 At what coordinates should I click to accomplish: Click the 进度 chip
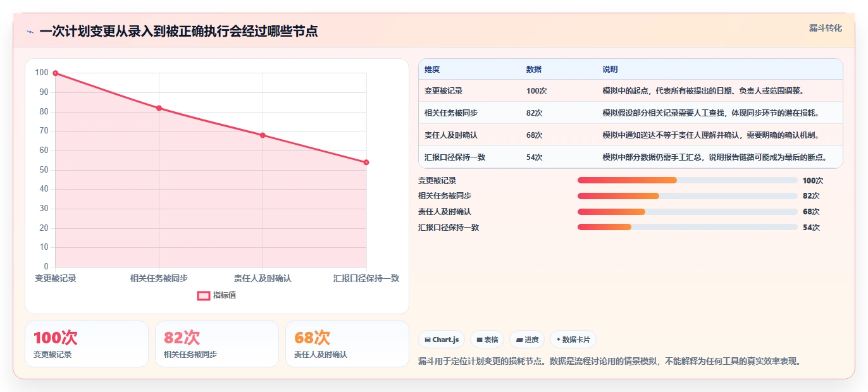(x=527, y=340)
